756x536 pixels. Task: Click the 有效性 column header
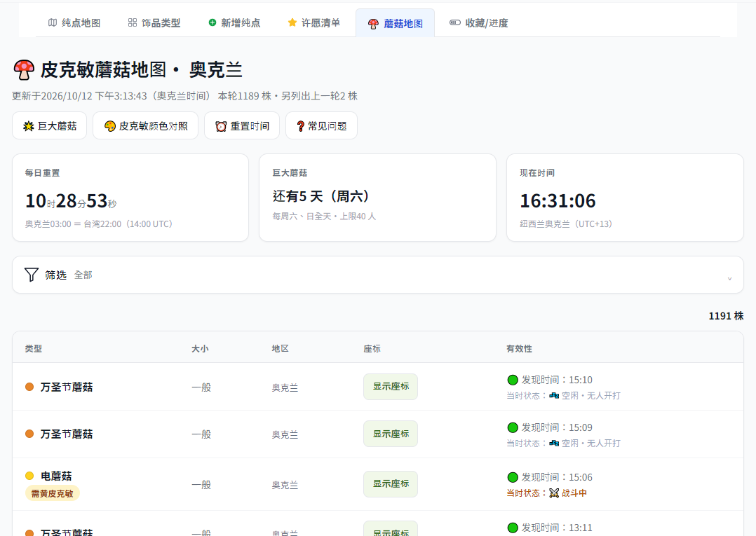[519, 349]
